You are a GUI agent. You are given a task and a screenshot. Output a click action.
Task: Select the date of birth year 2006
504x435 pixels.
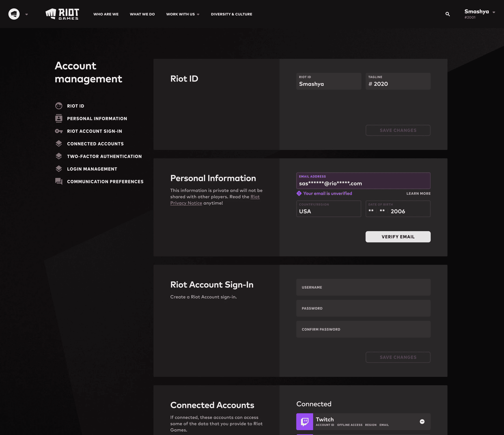(x=398, y=212)
